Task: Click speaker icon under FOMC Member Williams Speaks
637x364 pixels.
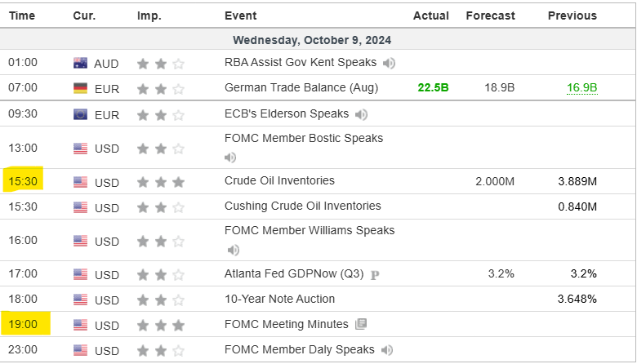Action: tap(234, 250)
